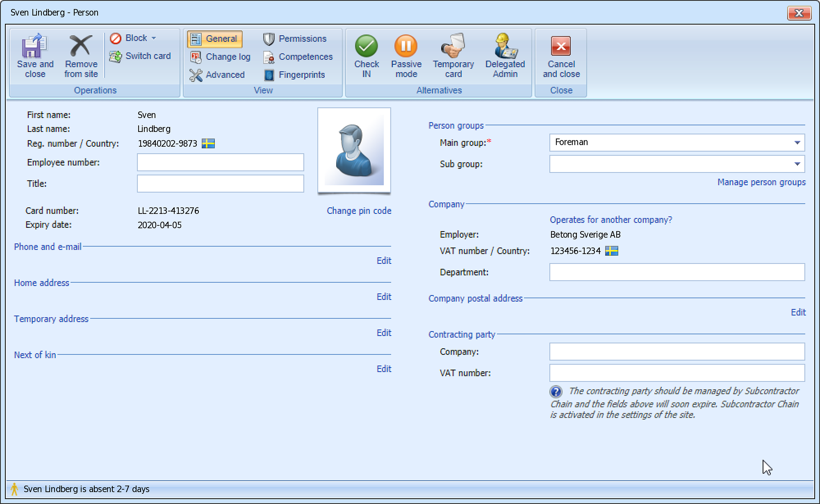The height and width of the screenshot is (504, 820).
Task: Close the Person window
Action: click(799, 13)
